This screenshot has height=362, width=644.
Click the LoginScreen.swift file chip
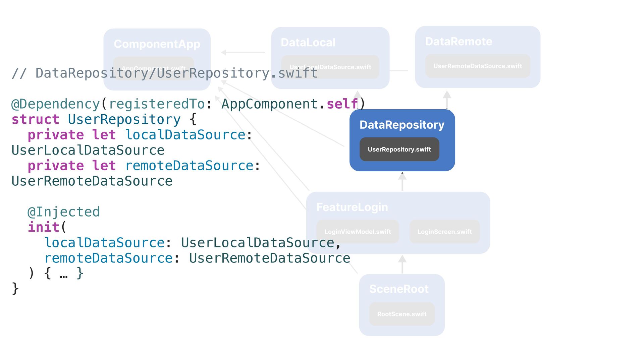[444, 232]
